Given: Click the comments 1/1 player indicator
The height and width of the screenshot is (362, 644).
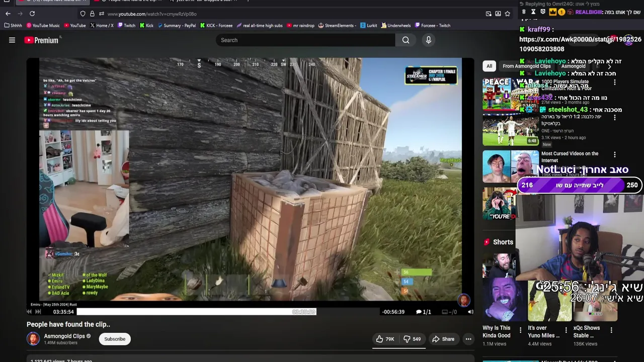Looking at the screenshot, I should coord(423,312).
